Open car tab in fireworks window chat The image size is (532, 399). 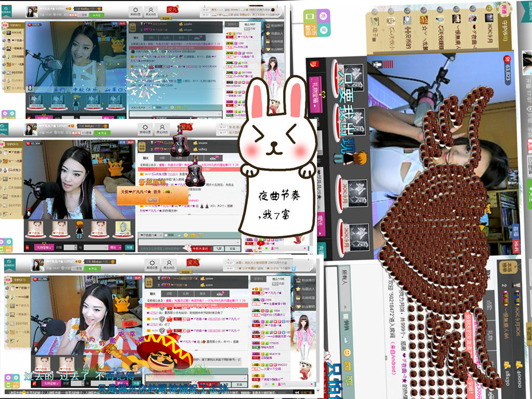tap(197, 37)
